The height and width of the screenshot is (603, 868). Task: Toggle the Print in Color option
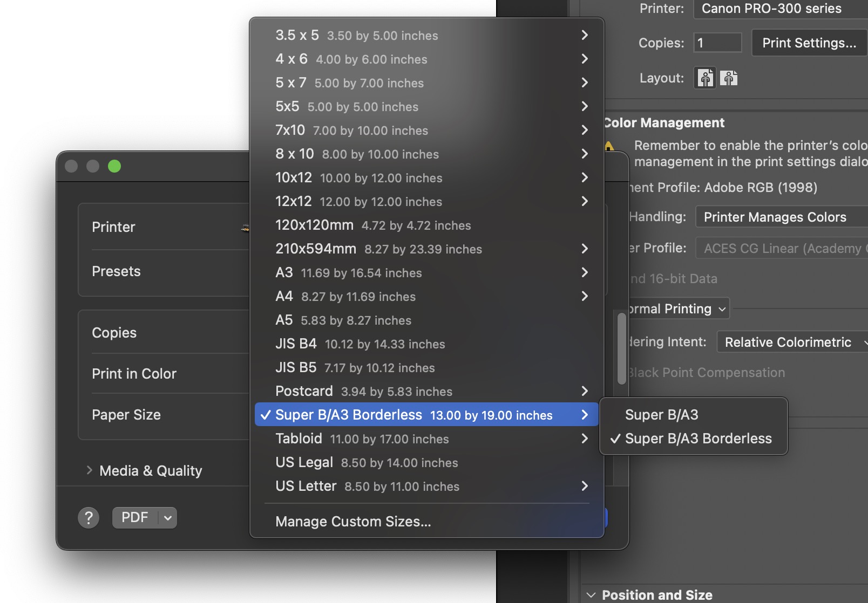tap(134, 373)
